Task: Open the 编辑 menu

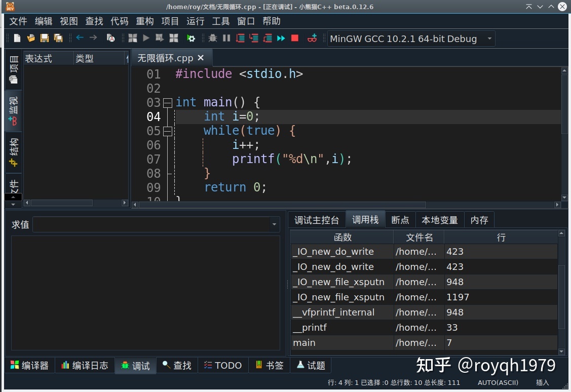Action: coord(44,21)
